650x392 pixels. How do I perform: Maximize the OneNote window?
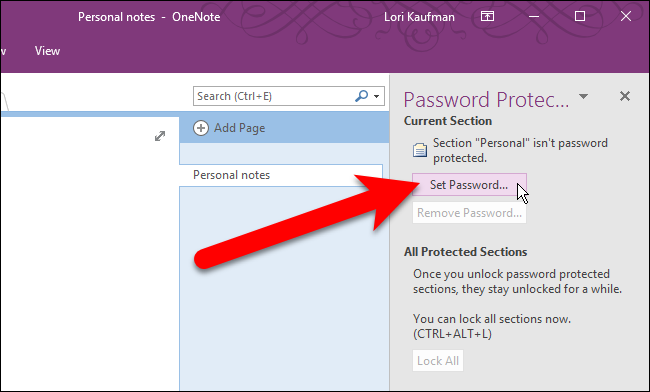(580, 17)
